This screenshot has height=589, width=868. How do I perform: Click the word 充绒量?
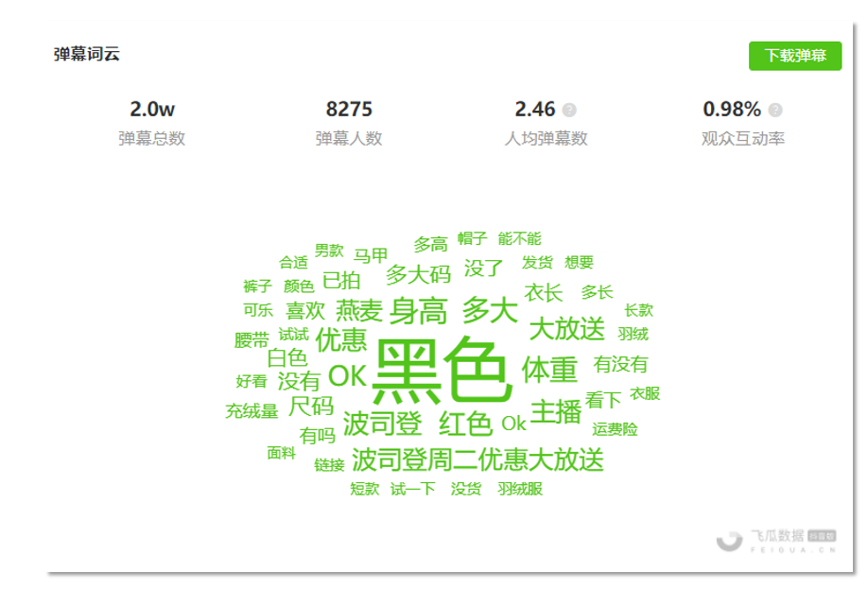(252, 411)
